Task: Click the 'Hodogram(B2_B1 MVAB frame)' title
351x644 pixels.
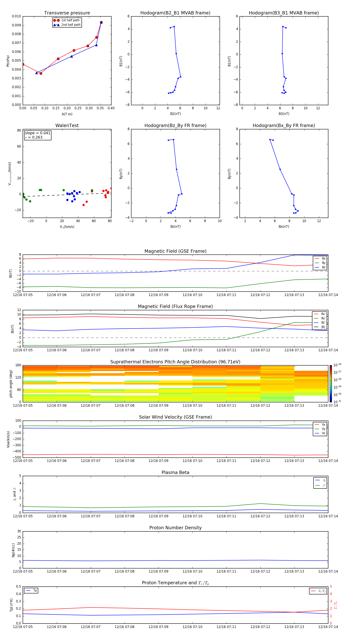Action: point(175,13)
